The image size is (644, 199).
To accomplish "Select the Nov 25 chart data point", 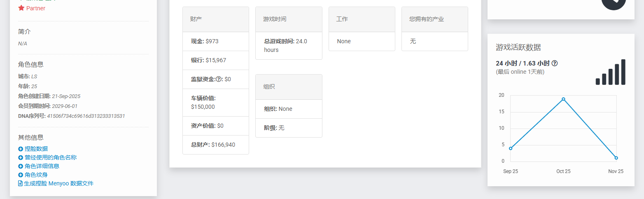I will (616, 158).
